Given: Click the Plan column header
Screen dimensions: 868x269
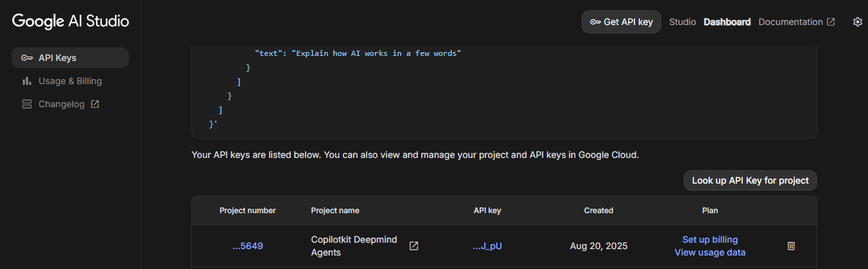Looking at the screenshot, I should [x=710, y=211].
